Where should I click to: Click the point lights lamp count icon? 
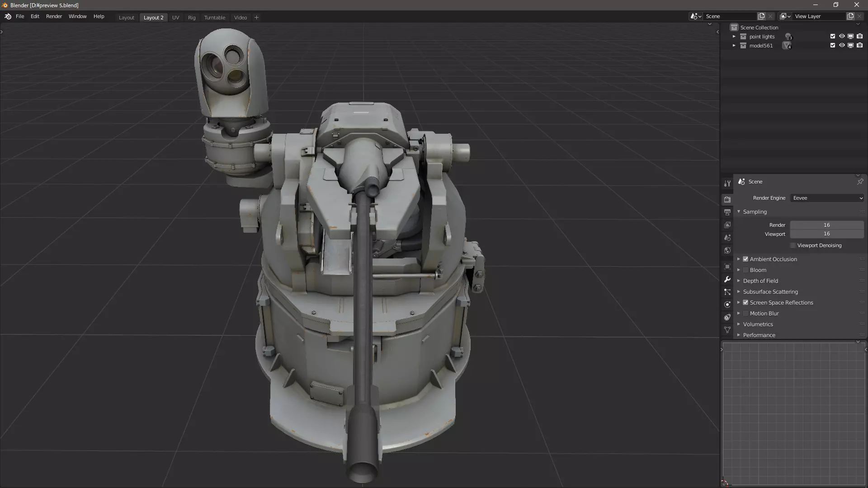tap(788, 37)
